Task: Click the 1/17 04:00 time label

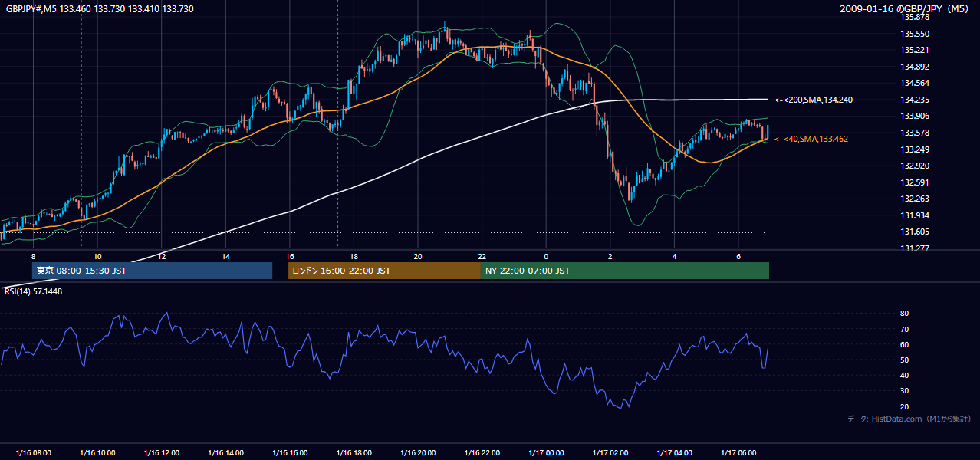Action: [x=674, y=453]
